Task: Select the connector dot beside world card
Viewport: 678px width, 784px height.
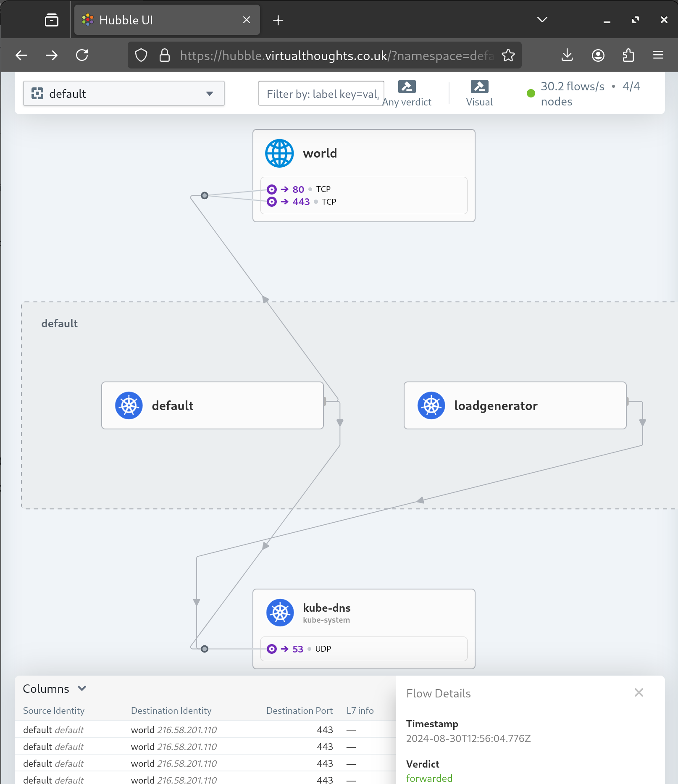Action: point(205,195)
